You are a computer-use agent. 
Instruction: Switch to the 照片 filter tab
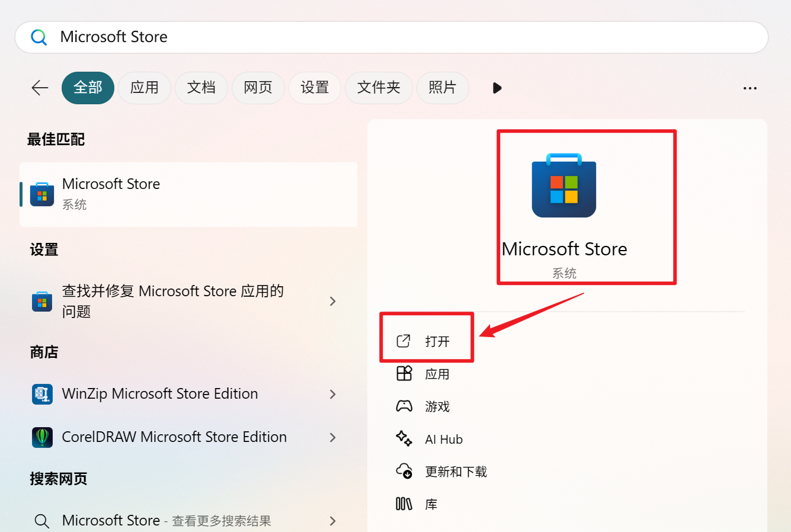443,88
